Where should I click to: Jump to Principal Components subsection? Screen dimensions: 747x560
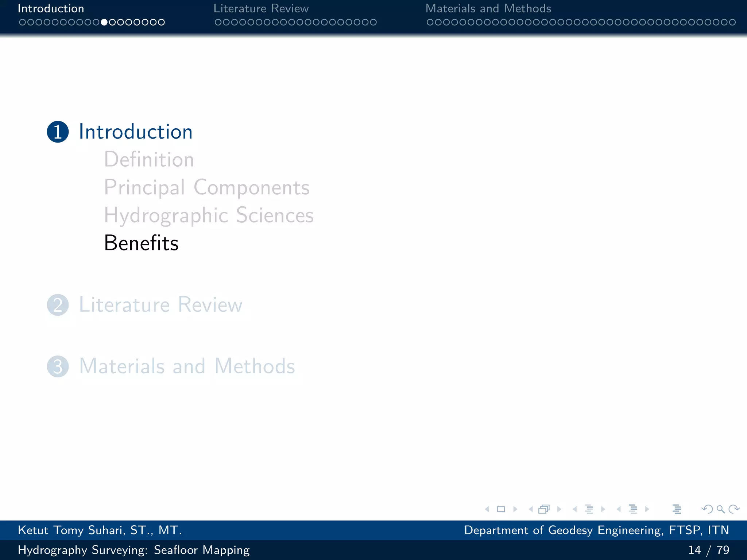pyautogui.click(x=207, y=188)
